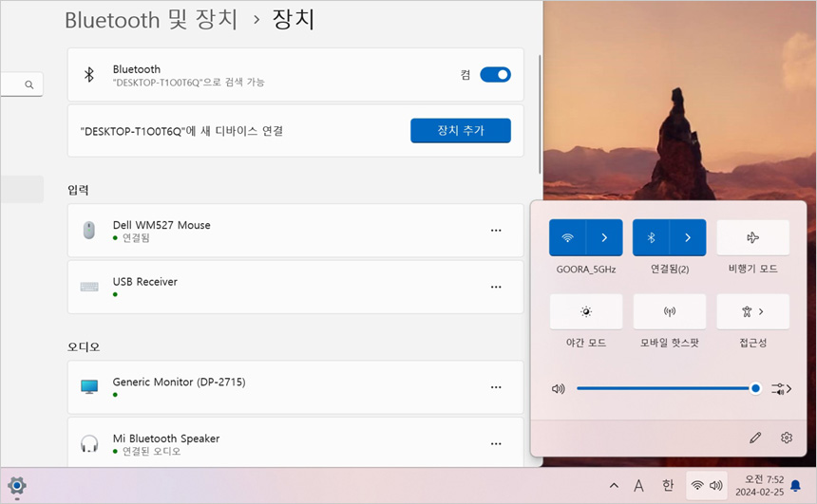Enable night light quick setting tile
This screenshot has width=817, height=504.
[586, 311]
